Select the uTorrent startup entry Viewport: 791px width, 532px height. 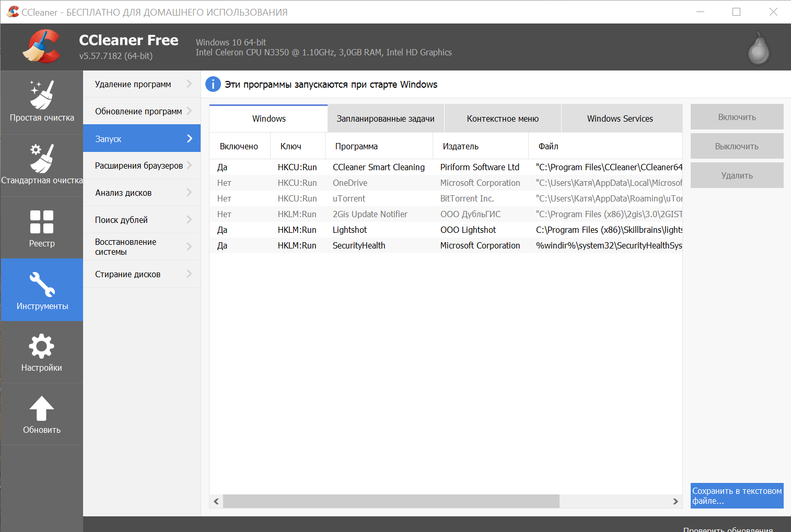click(446, 198)
